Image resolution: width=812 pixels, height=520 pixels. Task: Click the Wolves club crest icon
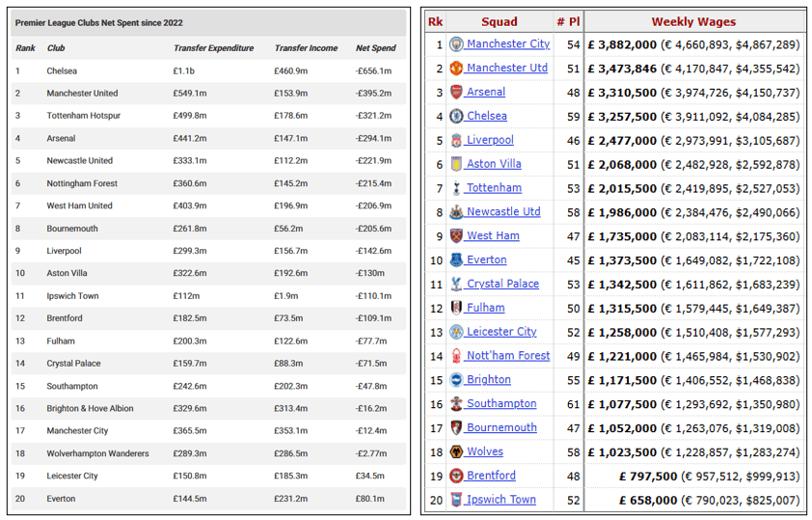pyautogui.click(x=456, y=452)
